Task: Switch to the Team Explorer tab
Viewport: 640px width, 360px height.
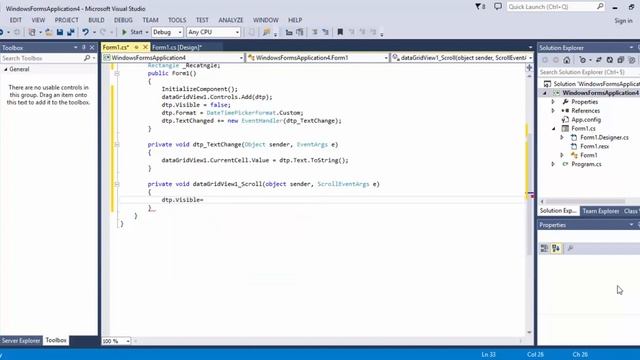Action: (600, 211)
